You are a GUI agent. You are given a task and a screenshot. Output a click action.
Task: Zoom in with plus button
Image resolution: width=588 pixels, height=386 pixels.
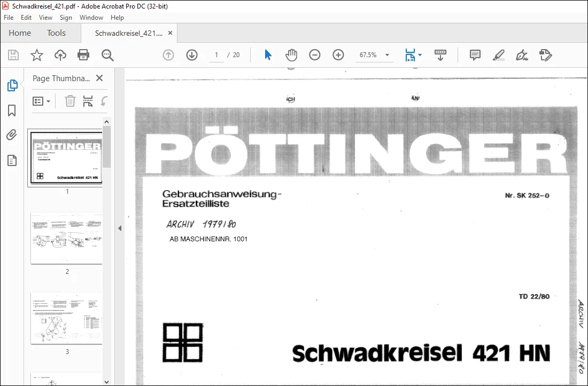pyautogui.click(x=338, y=55)
